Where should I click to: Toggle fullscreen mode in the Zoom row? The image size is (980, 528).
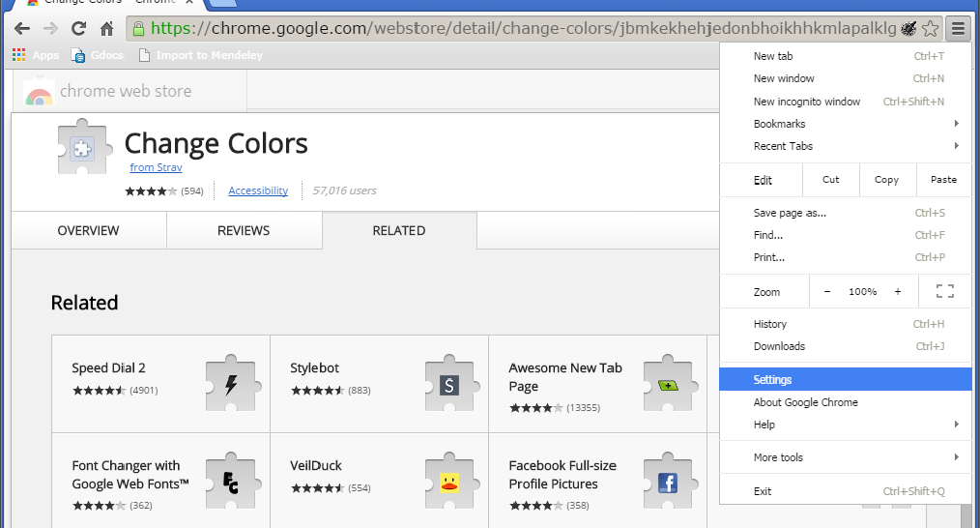click(944, 291)
